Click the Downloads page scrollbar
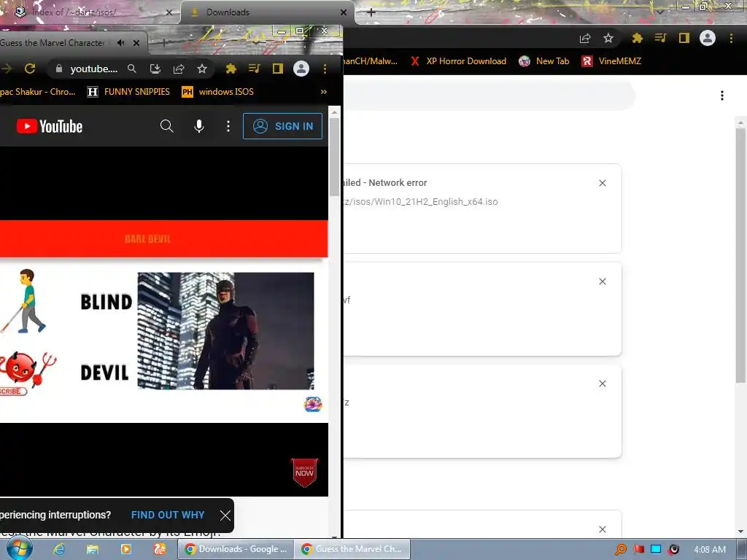The width and height of the screenshot is (747, 560). pos(740,254)
